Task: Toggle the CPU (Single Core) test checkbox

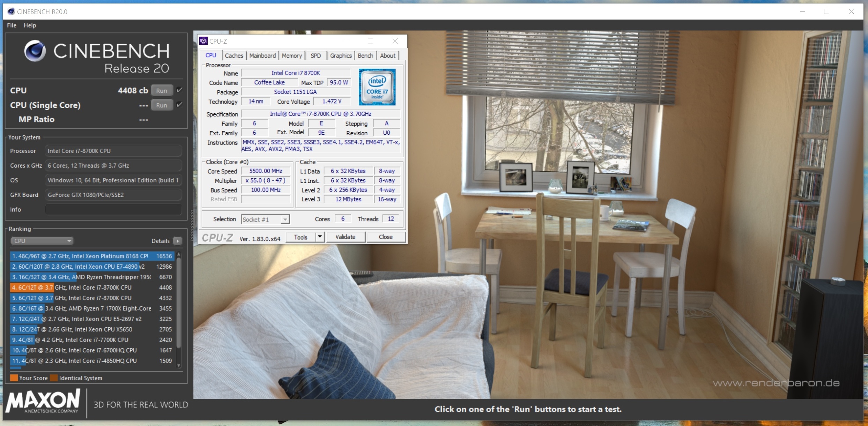Action: (179, 105)
